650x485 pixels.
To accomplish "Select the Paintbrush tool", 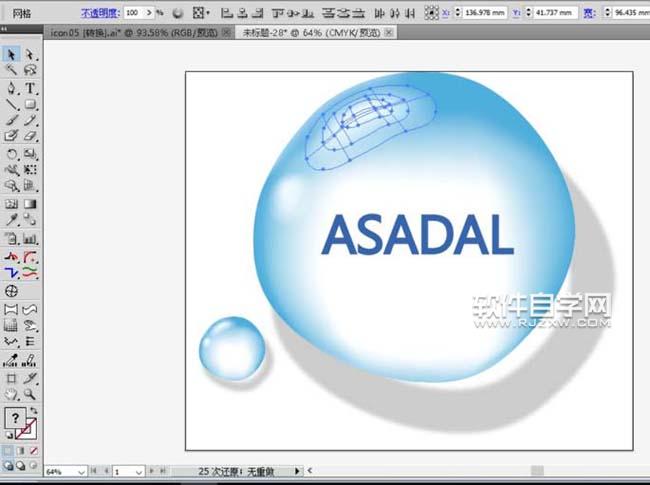I will pos(11,120).
